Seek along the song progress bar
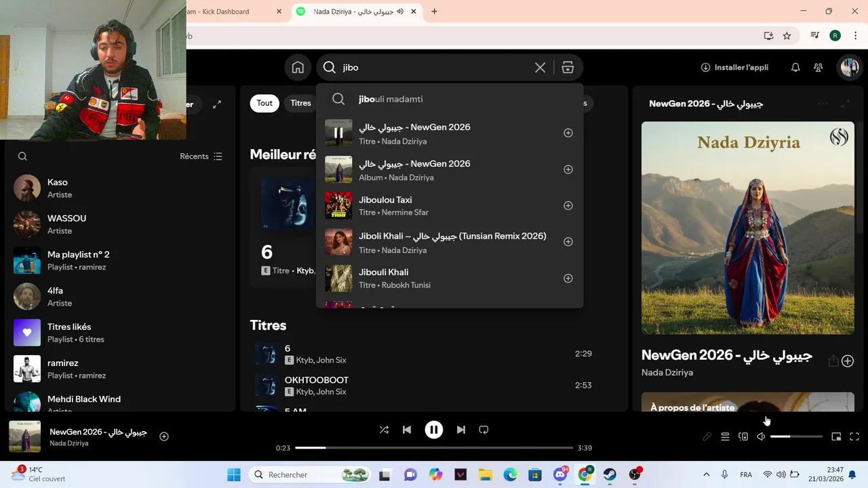Image resolution: width=868 pixels, height=488 pixels. pos(434,448)
